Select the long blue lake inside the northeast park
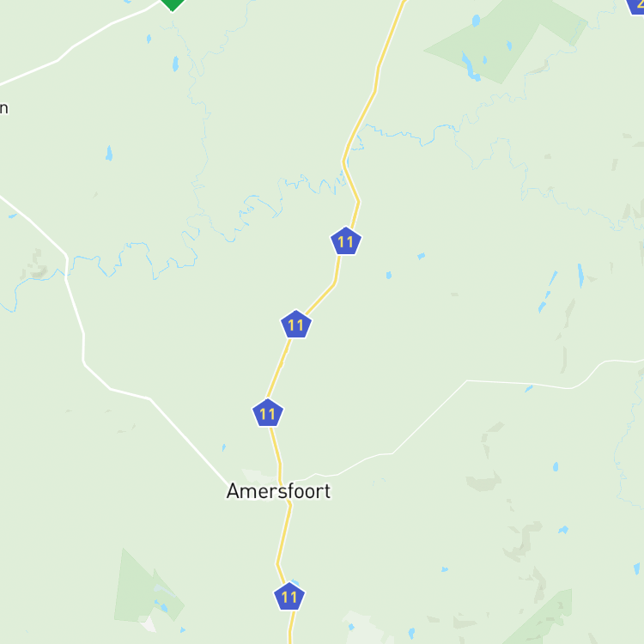Viewport: 644px width, 644px height. coord(471,66)
